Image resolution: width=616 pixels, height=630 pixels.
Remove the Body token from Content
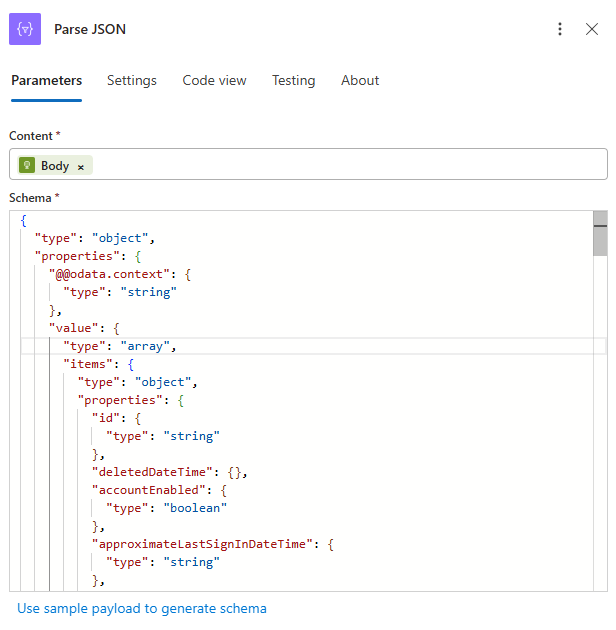coord(81,166)
